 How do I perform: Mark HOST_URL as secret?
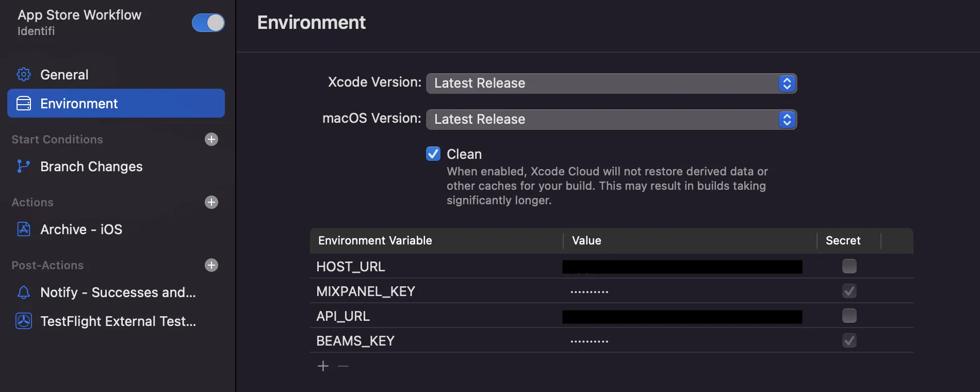(849, 266)
